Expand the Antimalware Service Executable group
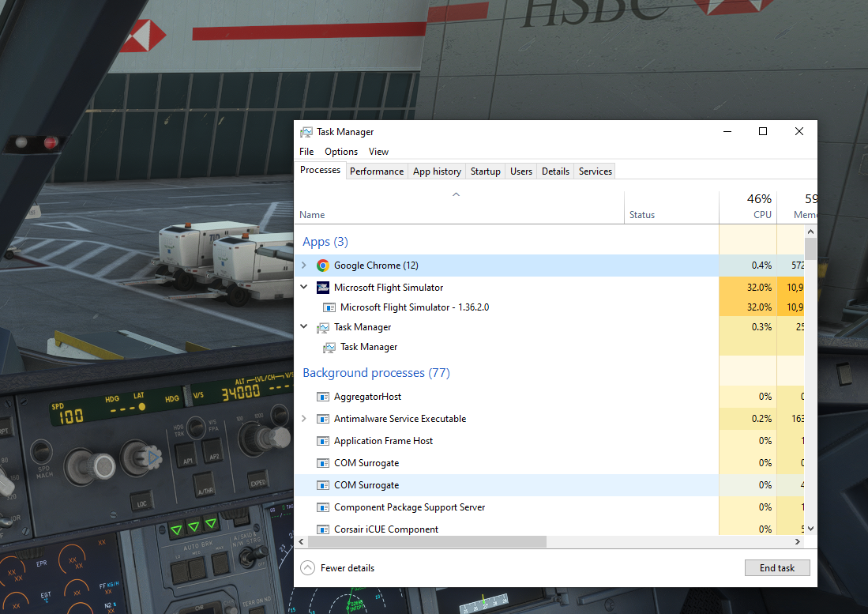The height and width of the screenshot is (614, 868). pos(303,419)
